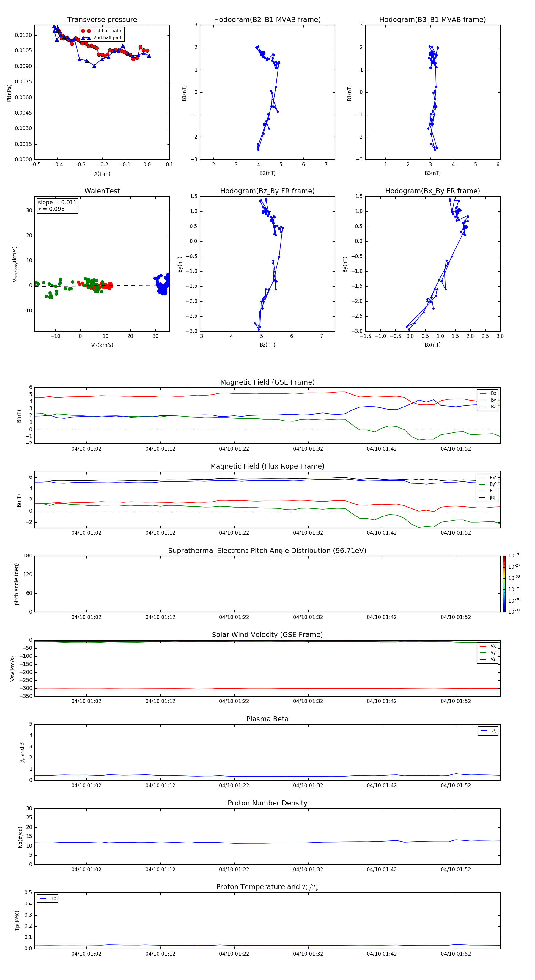Image resolution: width=535 pixels, height=980 pixels.
Task: Click 'Magnetic Field (GSE Frame)' title
Action: (267, 382)
